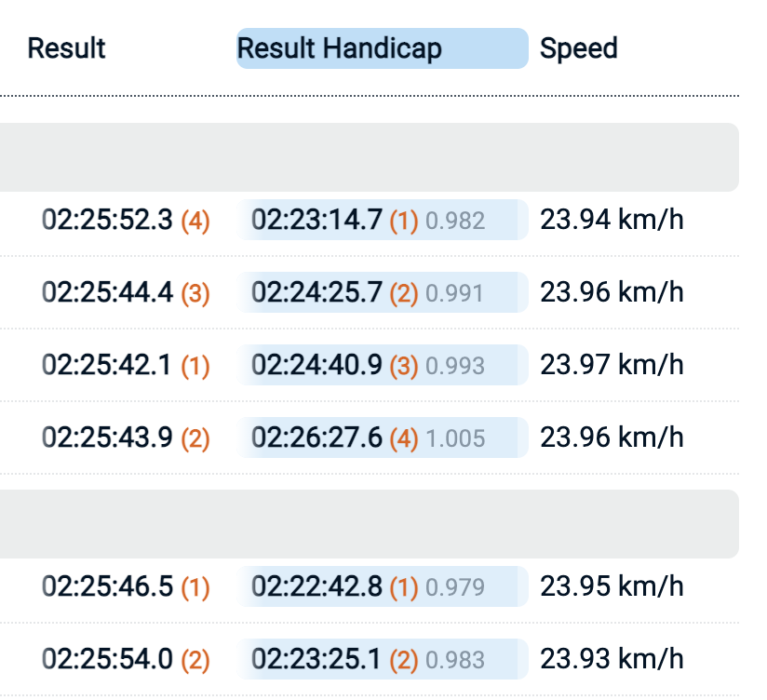Click result time 02:25:46.5
Screen dimensions: 767x700
tap(107, 586)
